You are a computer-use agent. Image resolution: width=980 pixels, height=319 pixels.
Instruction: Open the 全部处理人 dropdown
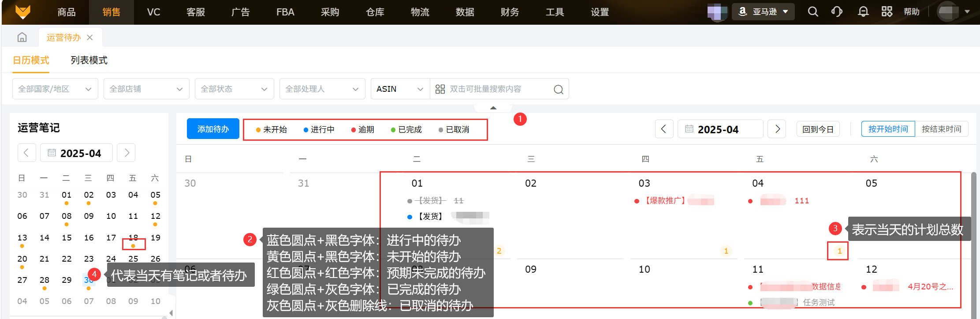[322, 89]
